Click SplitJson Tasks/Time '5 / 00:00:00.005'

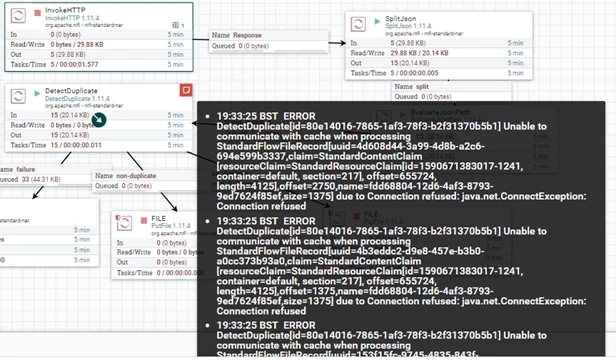click(414, 73)
